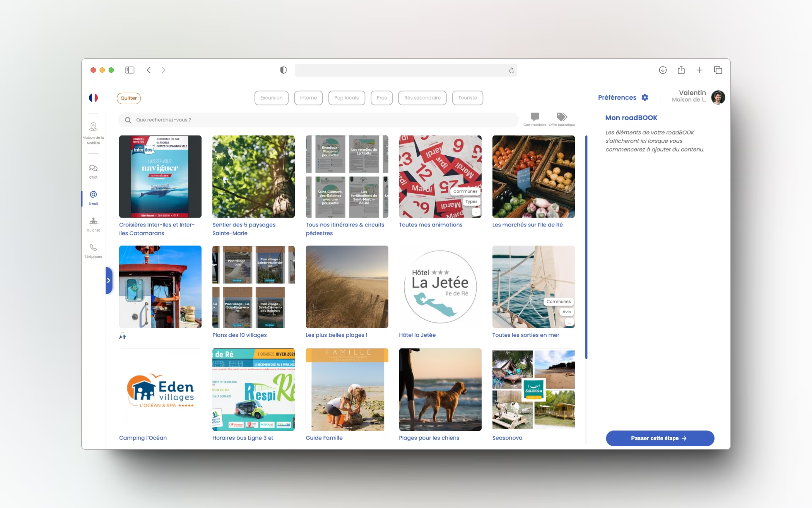The image size is (812, 508).
Task: Open Maison de la Mobilité sidebar icon
Action: click(x=93, y=127)
